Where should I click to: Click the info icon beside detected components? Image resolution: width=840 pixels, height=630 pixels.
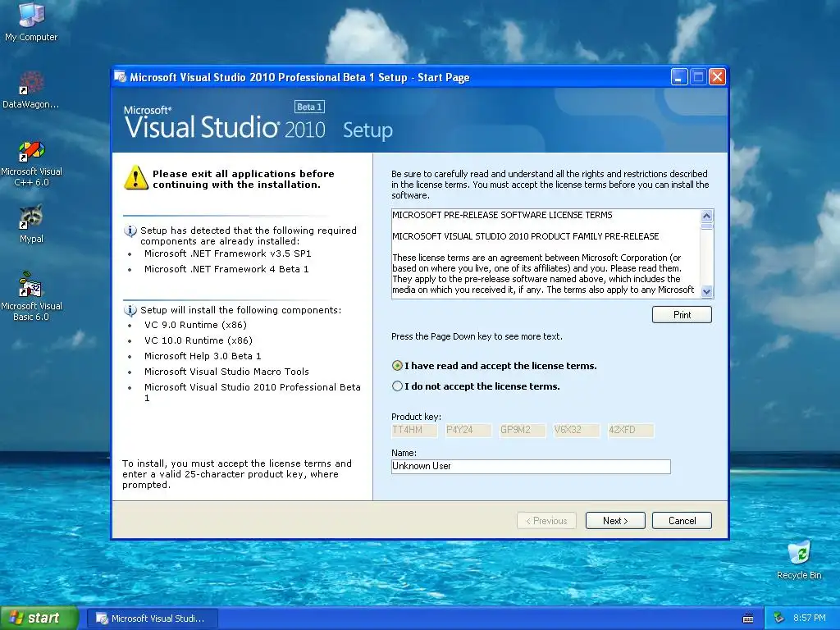pos(130,231)
